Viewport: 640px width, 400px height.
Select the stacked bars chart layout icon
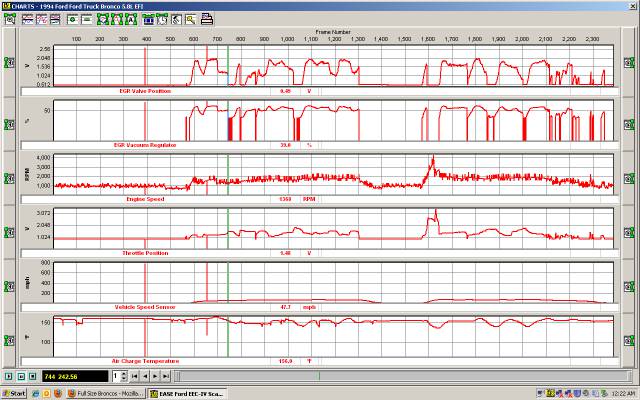coord(55,19)
